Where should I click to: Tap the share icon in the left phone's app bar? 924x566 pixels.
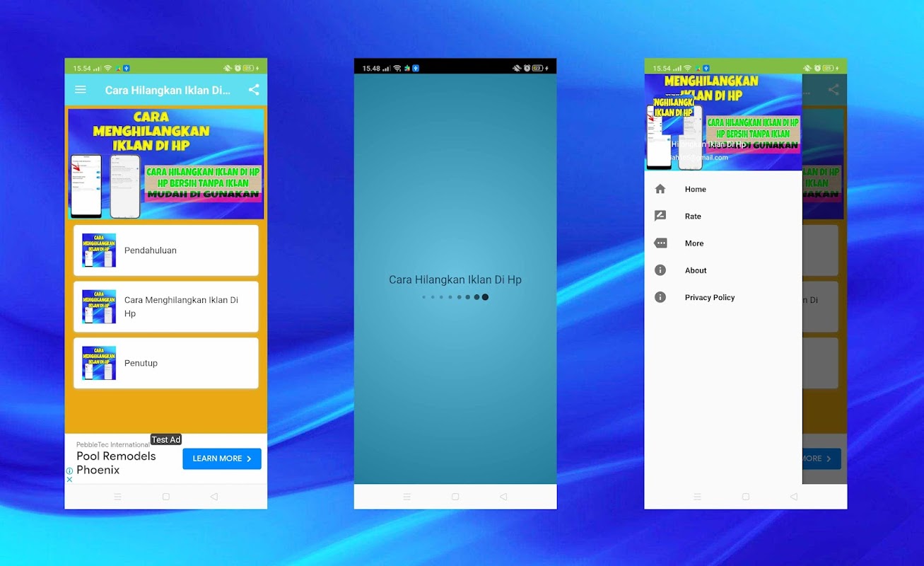pyautogui.click(x=254, y=90)
